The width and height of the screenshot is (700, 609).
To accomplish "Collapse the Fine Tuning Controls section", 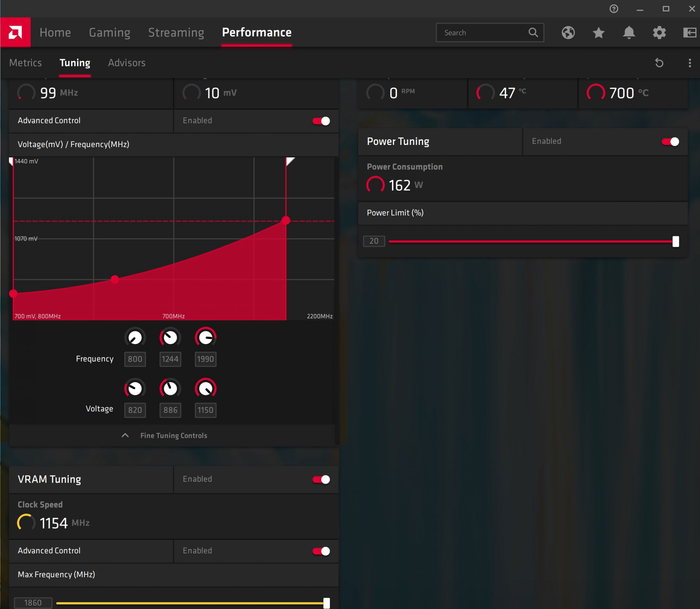I will coord(165,435).
